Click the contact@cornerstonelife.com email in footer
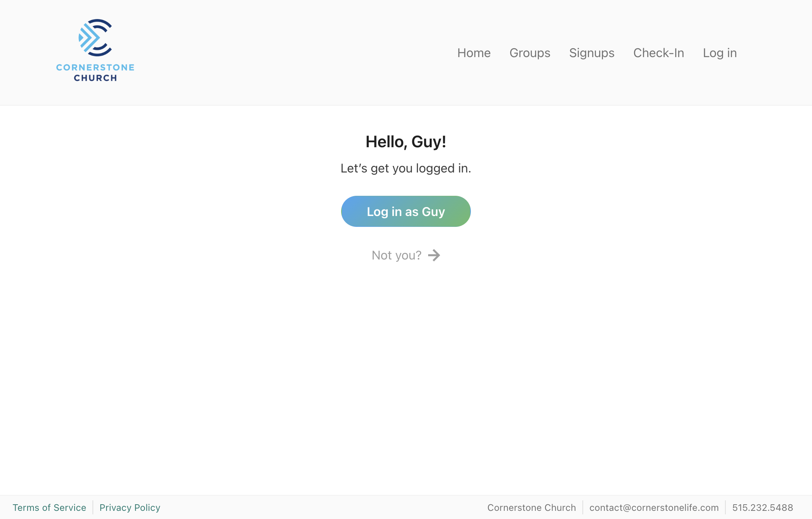Screen dimensions: 812x519 click(x=654, y=508)
